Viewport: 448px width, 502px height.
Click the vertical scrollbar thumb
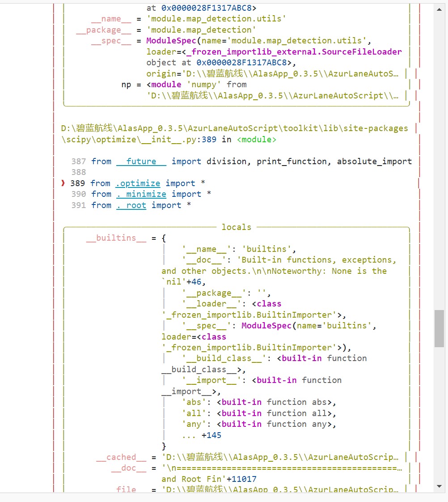(x=439, y=328)
